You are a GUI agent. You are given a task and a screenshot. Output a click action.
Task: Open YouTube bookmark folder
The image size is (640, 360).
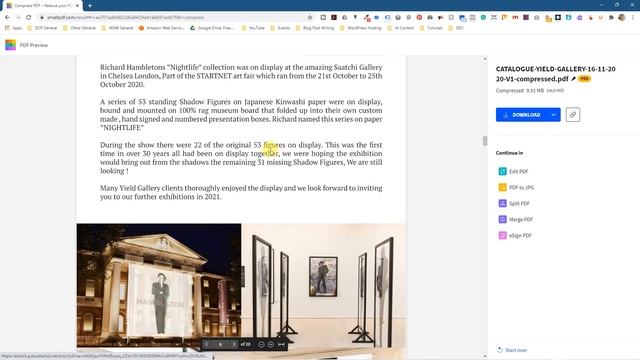[253, 28]
